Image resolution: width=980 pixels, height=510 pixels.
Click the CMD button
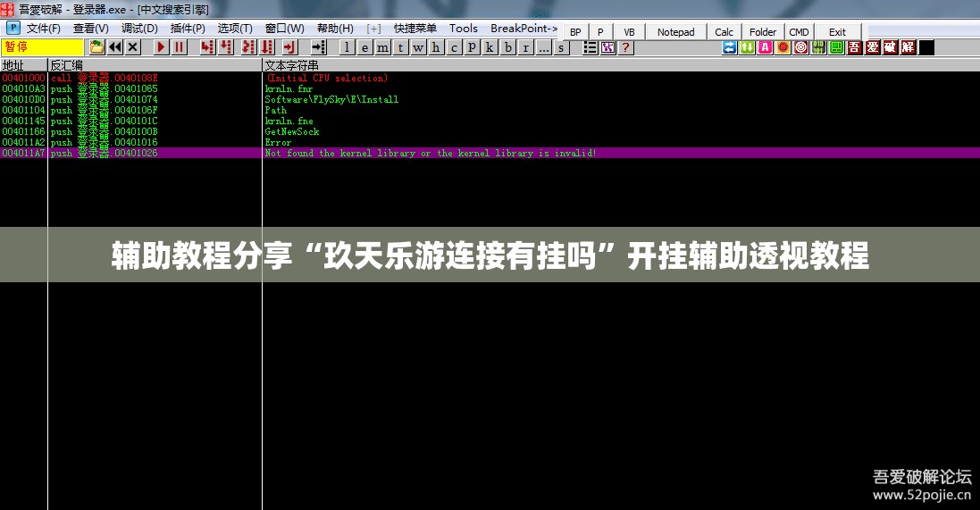click(x=799, y=32)
